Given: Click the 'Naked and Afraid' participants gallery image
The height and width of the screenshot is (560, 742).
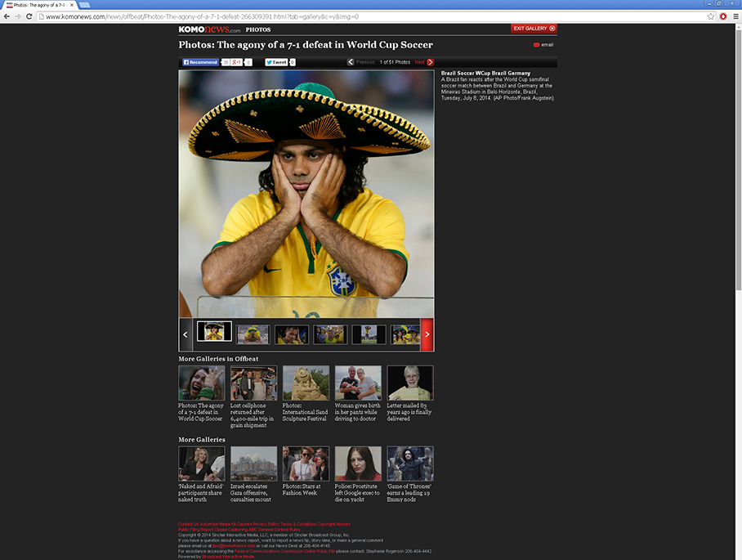Looking at the screenshot, I should tap(202, 464).
